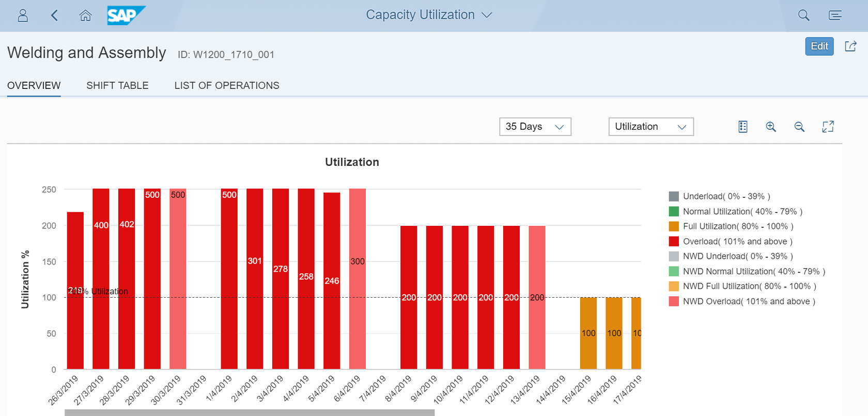This screenshot has width=868, height=416.
Task: Click the 31/3/2019 axis date label
Action: click(x=191, y=390)
